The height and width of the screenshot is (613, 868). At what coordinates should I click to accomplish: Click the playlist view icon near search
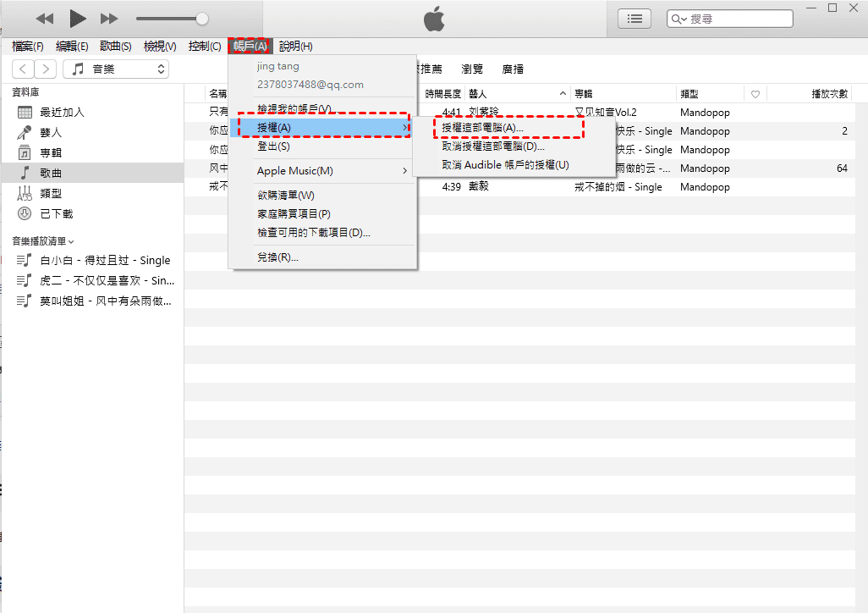click(x=635, y=18)
